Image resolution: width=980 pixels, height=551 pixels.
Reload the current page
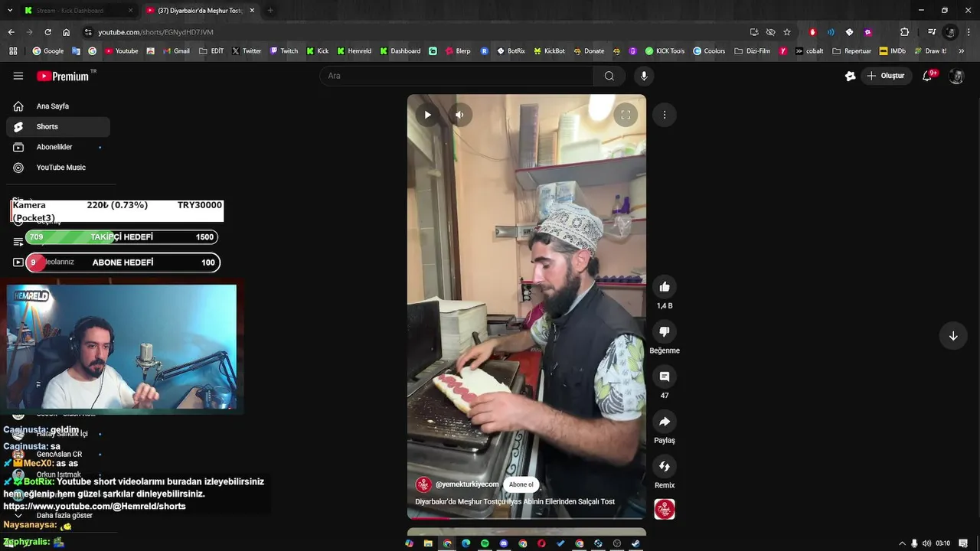tap(47, 32)
